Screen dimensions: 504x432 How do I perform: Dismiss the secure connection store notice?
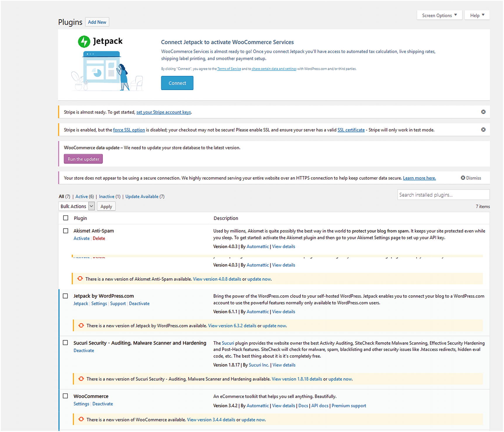point(471,178)
